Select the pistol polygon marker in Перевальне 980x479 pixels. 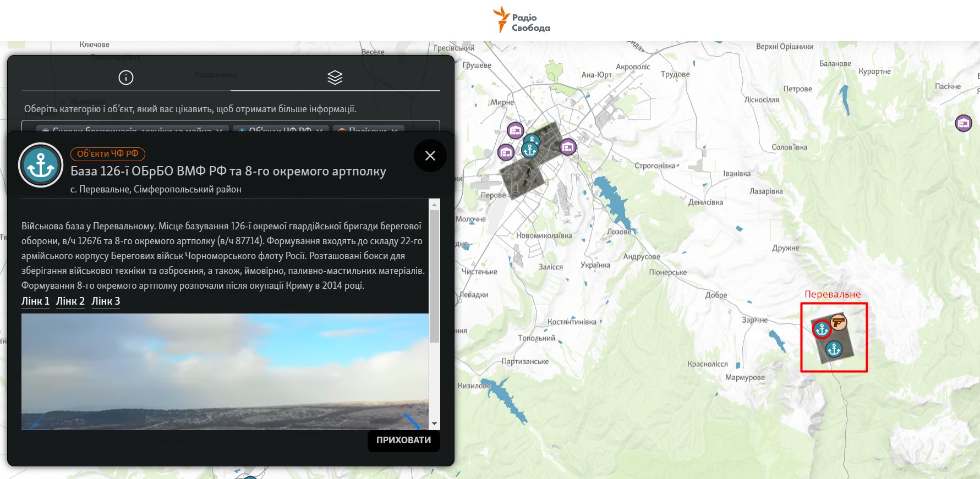click(x=838, y=322)
